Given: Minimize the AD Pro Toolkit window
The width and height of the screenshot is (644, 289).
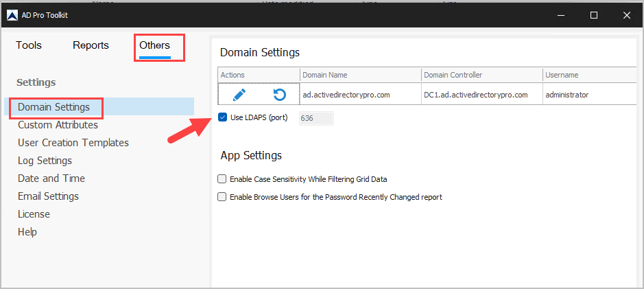Looking at the screenshot, I should tap(560, 16).
